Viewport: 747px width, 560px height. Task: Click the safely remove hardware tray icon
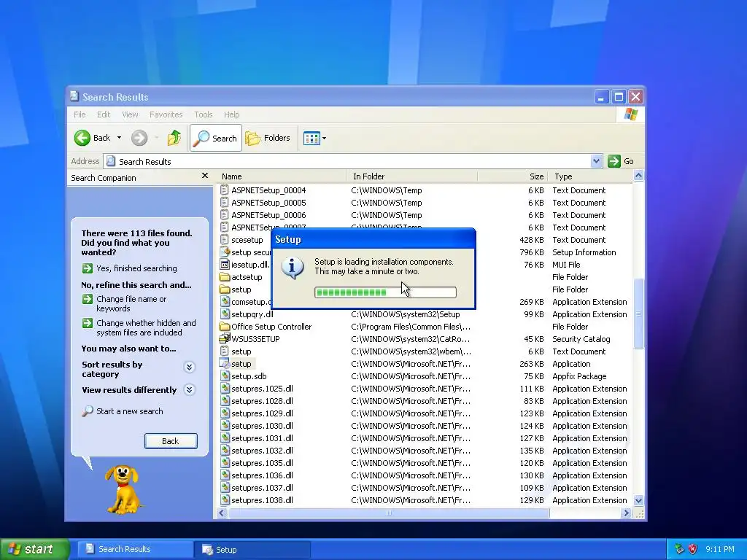coord(679,549)
